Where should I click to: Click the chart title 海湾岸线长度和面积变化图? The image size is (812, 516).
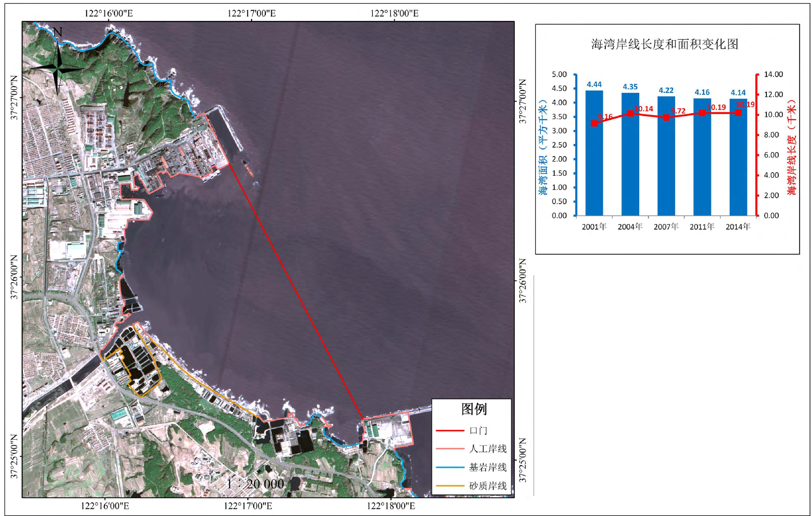pos(665,44)
